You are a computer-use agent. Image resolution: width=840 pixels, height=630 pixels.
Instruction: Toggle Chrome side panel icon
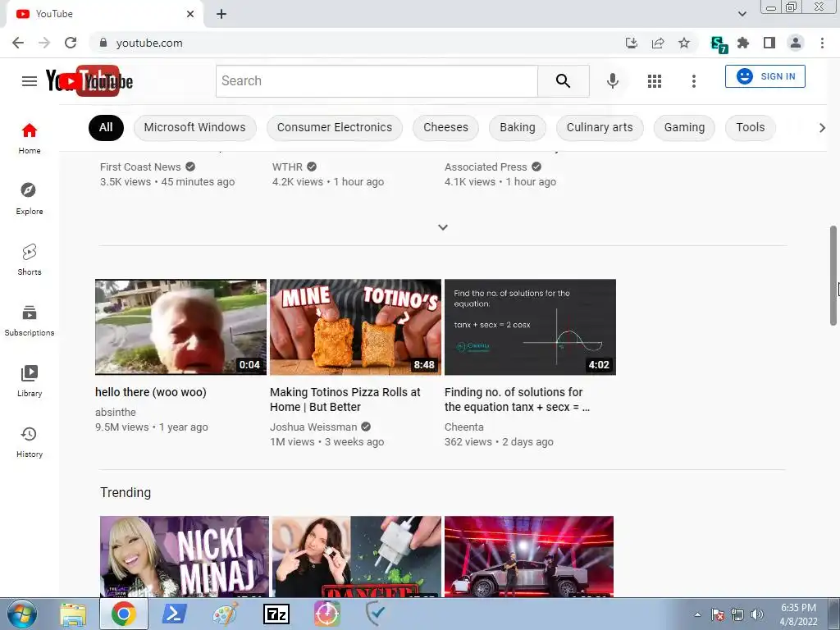tap(769, 43)
